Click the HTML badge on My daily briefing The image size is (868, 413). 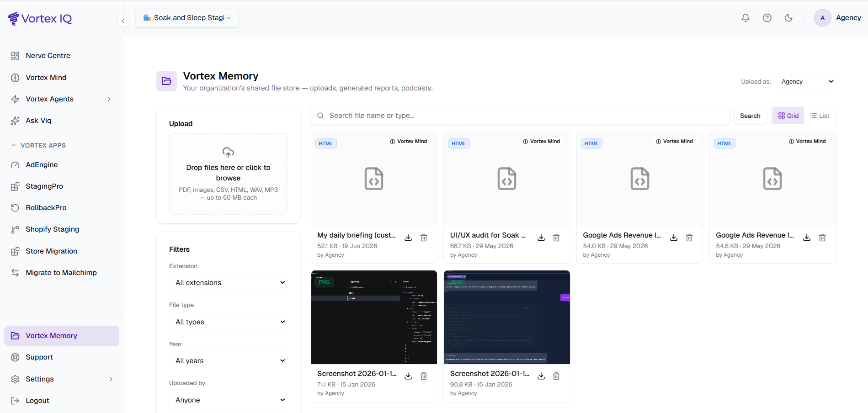click(326, 143)
